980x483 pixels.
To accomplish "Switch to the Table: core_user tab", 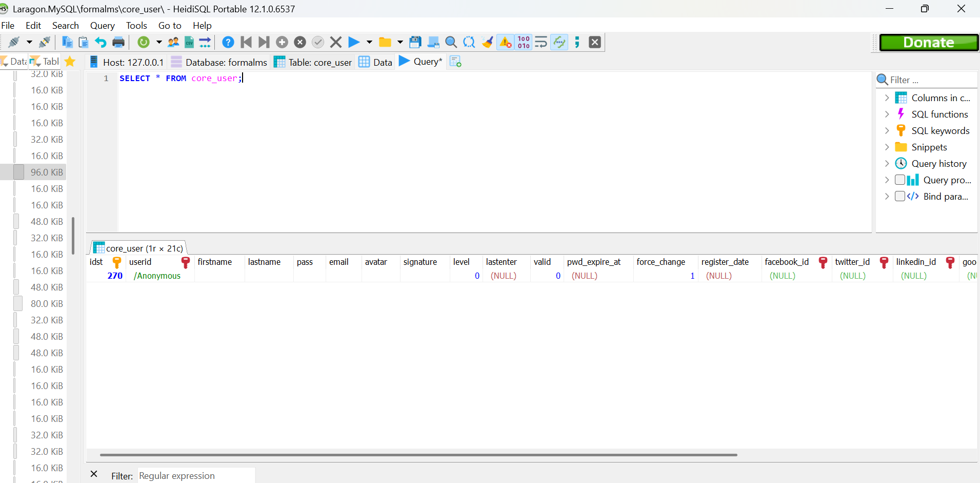I will tap(313, 62).
